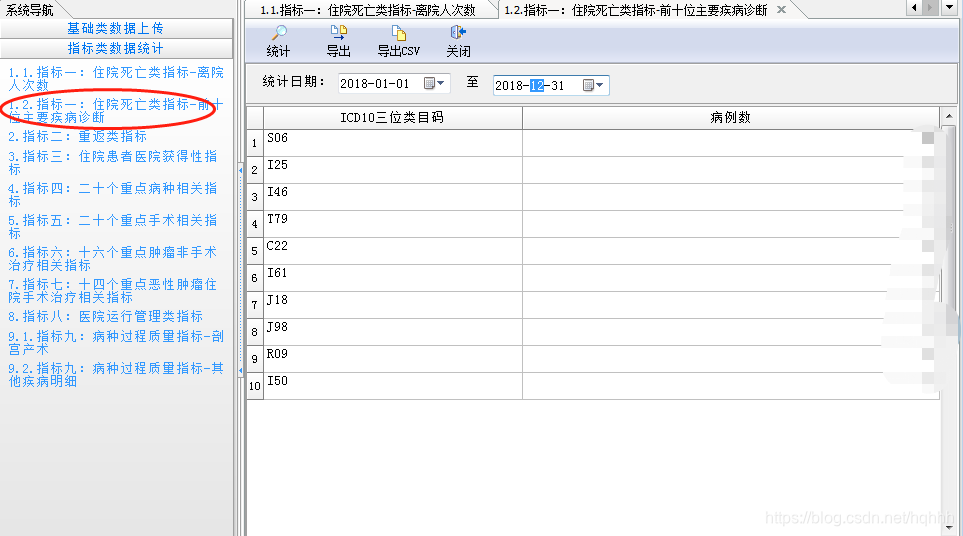
Task: Click the 导出 export icon
Action: (338, 32)
